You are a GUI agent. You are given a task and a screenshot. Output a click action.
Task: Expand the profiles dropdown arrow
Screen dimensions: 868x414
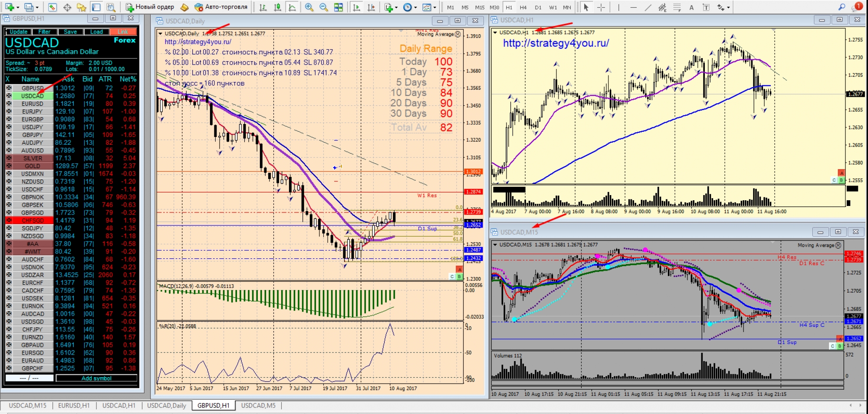point(37,7)
